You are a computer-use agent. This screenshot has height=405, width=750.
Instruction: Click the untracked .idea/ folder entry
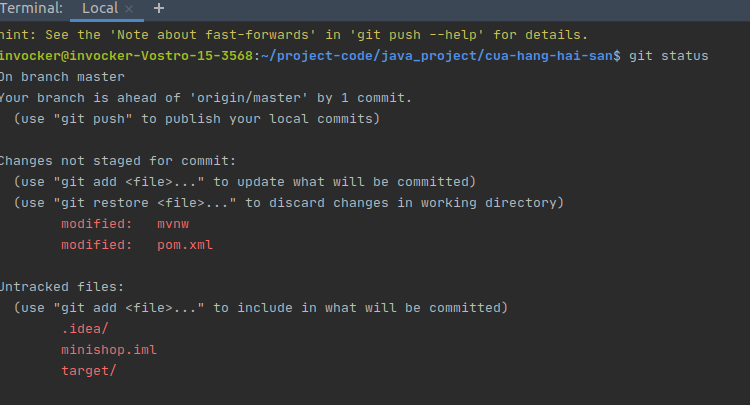point(85,329)
